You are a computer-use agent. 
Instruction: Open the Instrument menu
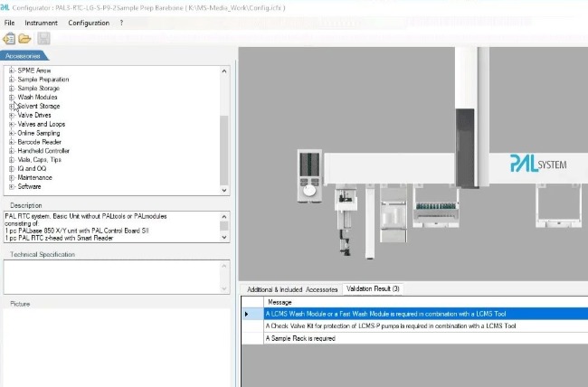(x=42, y=23)
